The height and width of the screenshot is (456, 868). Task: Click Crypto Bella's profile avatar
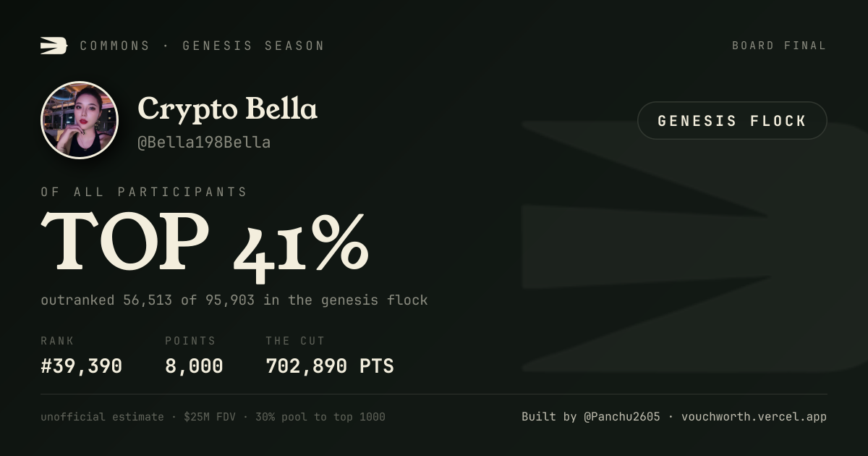pyautogui.click(x=80, y=120)
